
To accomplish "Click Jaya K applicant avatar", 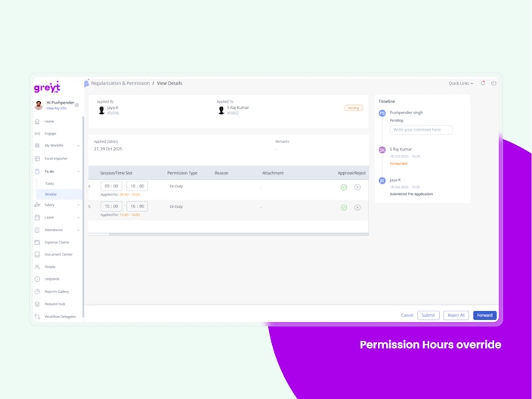I will pyautogui.click(x=101, y=110).
